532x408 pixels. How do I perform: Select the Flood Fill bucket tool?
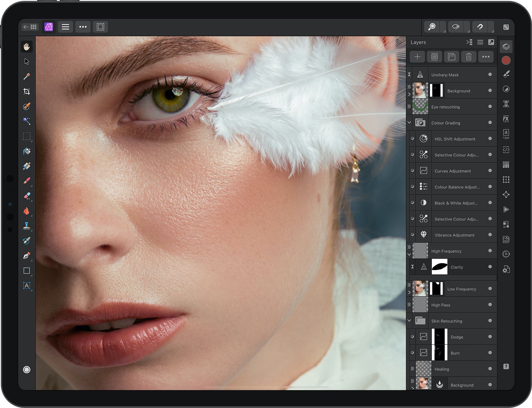tap(27, 151)
